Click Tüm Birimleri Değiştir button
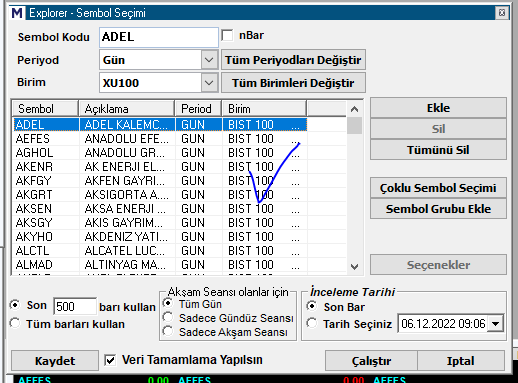Screen dimensions: 518x383 pyautogui.click(x=293, y=83)
